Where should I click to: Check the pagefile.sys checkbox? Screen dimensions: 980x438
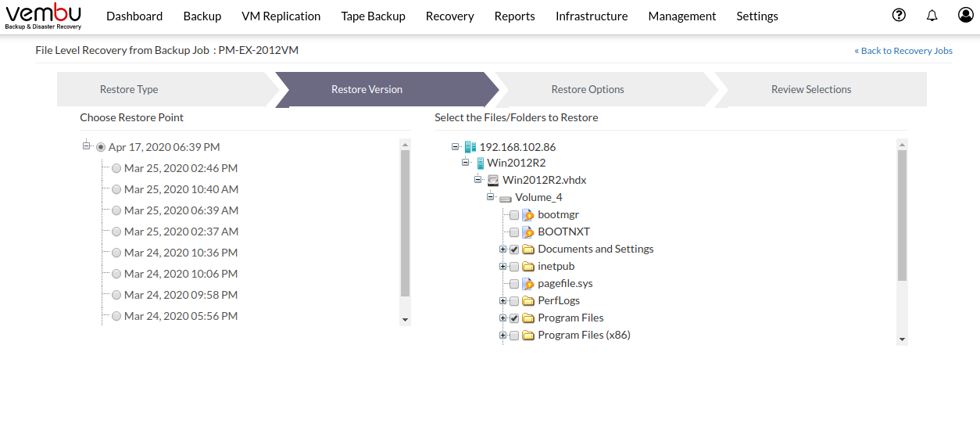pos(514,284)
